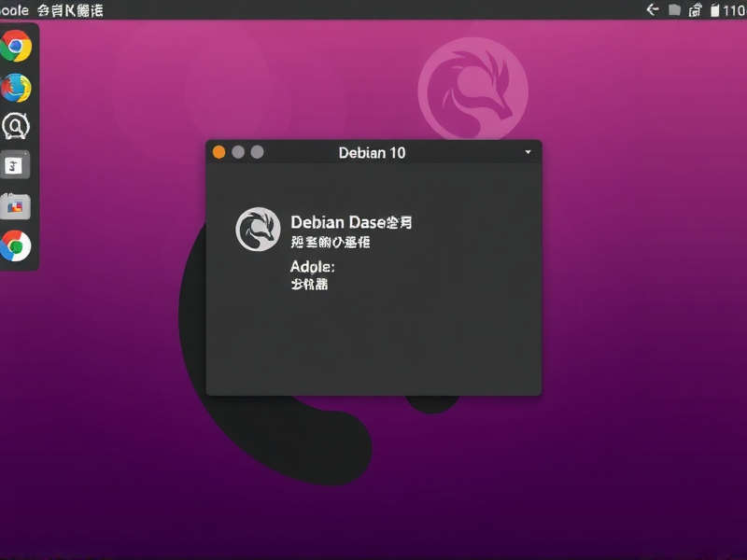Expand the dropdown arrow in the title bar
This screenshot has height=560, width=747.
[x=529, y=152]
